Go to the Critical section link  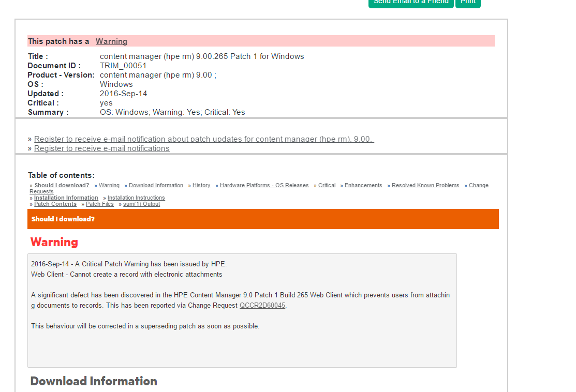[327, 185]
